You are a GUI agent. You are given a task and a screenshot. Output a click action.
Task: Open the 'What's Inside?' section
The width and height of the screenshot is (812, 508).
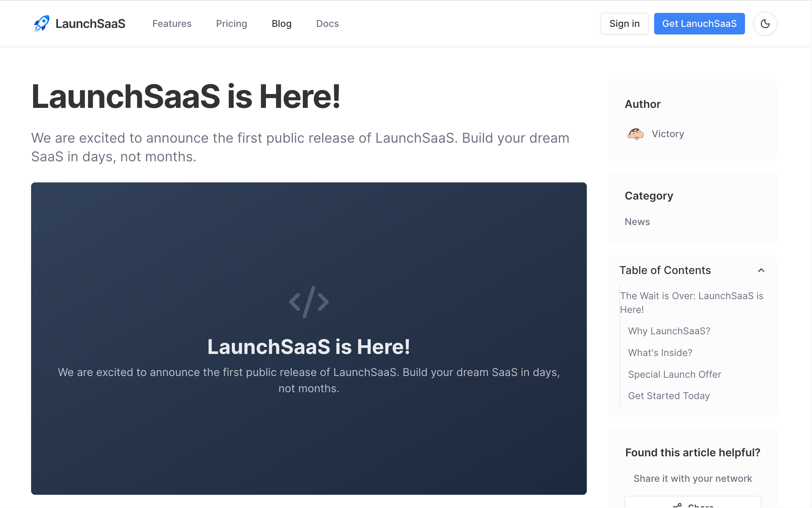pyautogui.click(x=660, y=353)
